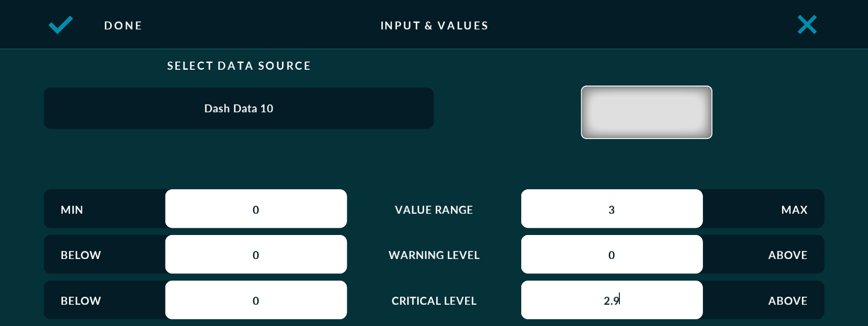Click the ABOVE label in critical row
The width and height of the screenshot is (868, 326).
(x=788, y=301)
